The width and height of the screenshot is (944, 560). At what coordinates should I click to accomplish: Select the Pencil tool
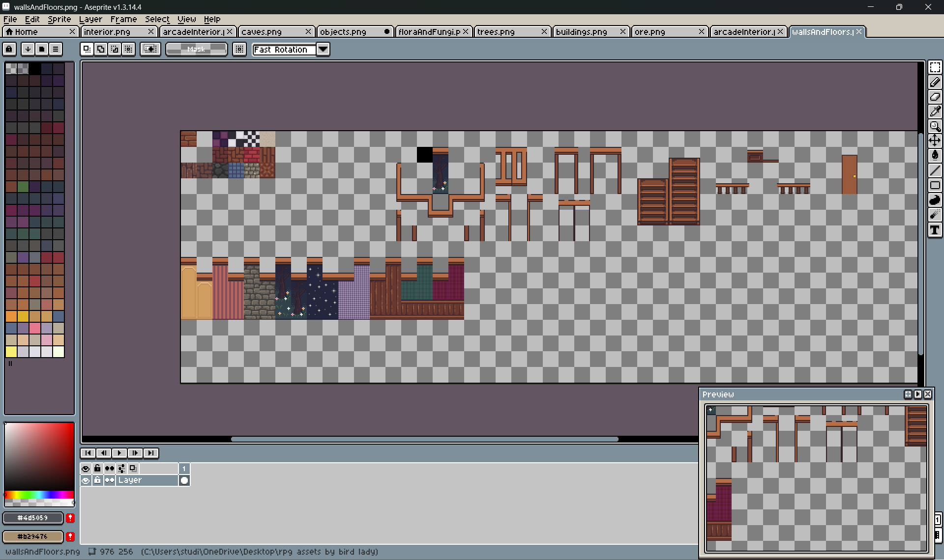(x=935, y=82)
